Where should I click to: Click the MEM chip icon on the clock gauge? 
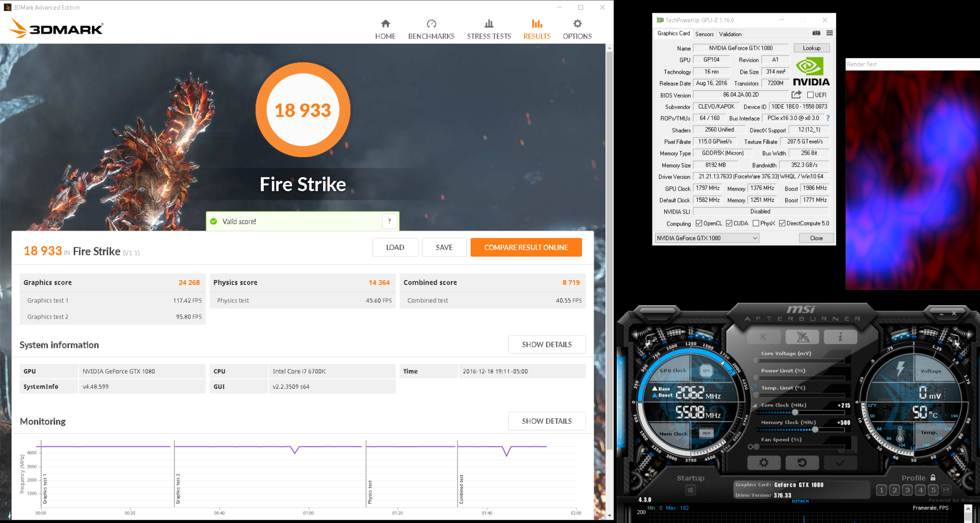point(706,433)
